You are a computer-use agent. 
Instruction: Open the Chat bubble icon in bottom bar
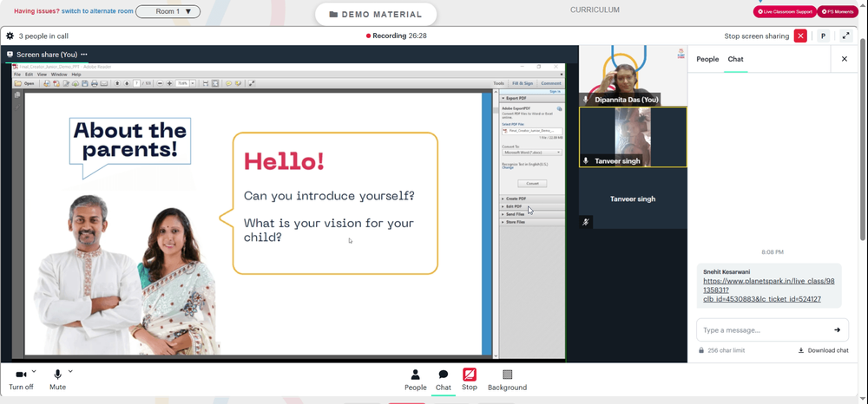pos(443,375)
